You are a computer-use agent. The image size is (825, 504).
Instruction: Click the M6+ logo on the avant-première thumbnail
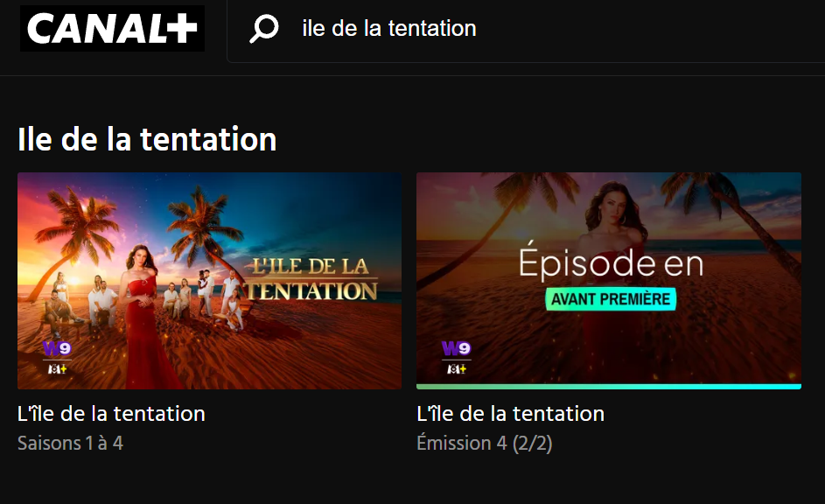click(x=456, y=368)
